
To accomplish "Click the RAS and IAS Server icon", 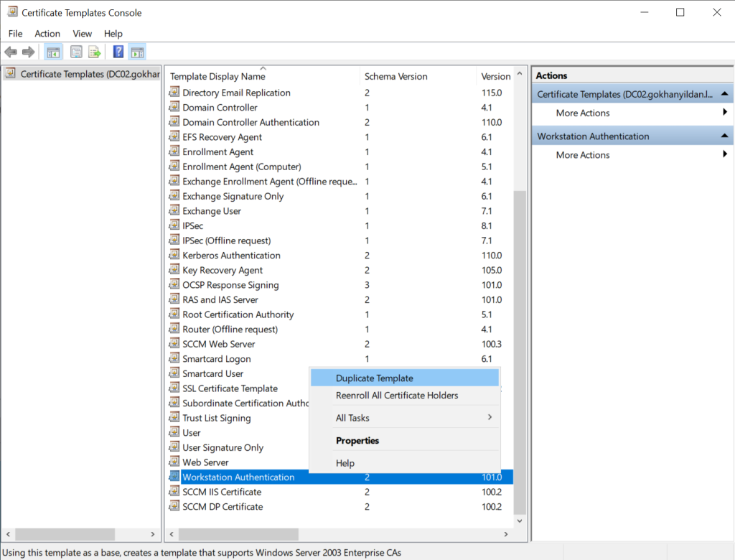I will [x=174, y=299].
